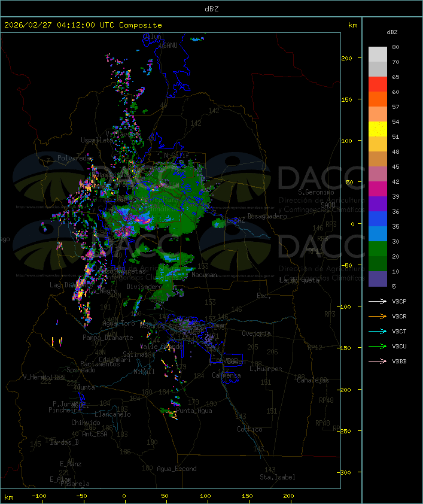This screenshot has height=504, width=423.
Task: Click the Sta.Isabel place label
Action: click(x=278, y=477)
